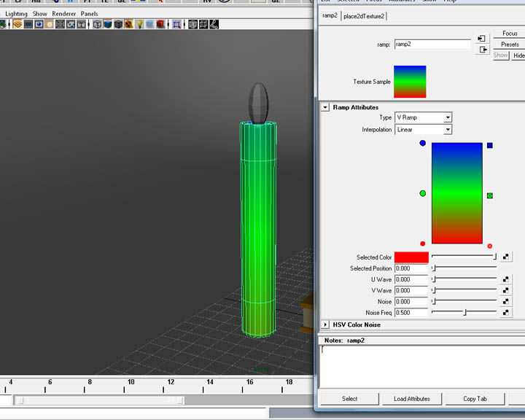Screen dimensions: 525x420
Task: Click the ramp name input field
Action: (432, 44)
